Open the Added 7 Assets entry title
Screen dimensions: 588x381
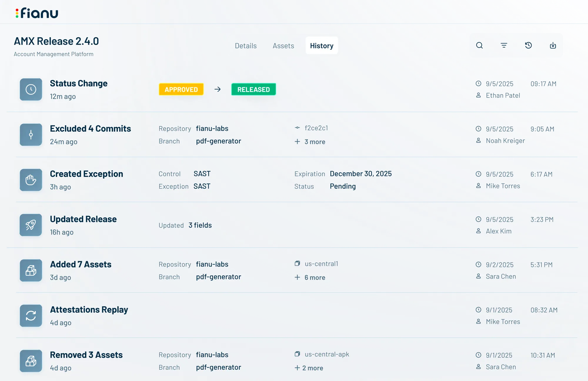tap(81, 264)
